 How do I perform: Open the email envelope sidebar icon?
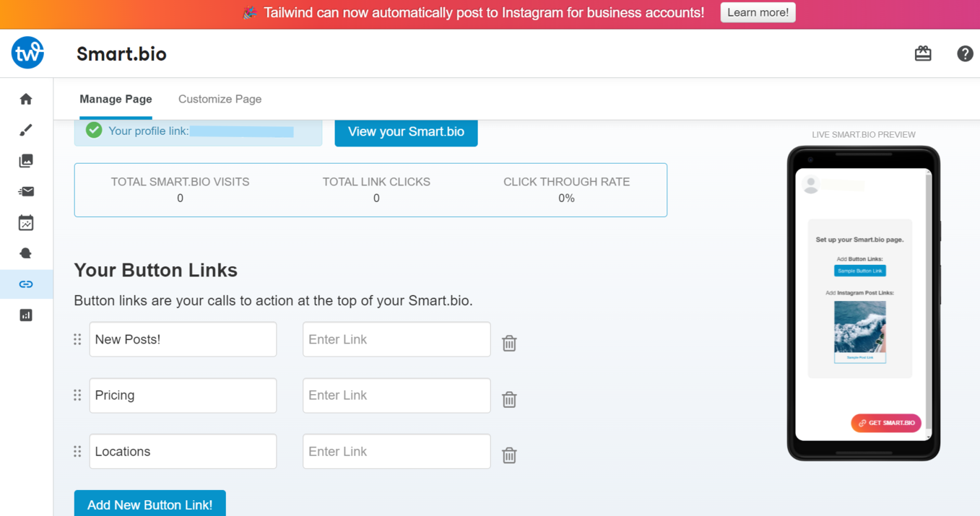tap(26, 191)
